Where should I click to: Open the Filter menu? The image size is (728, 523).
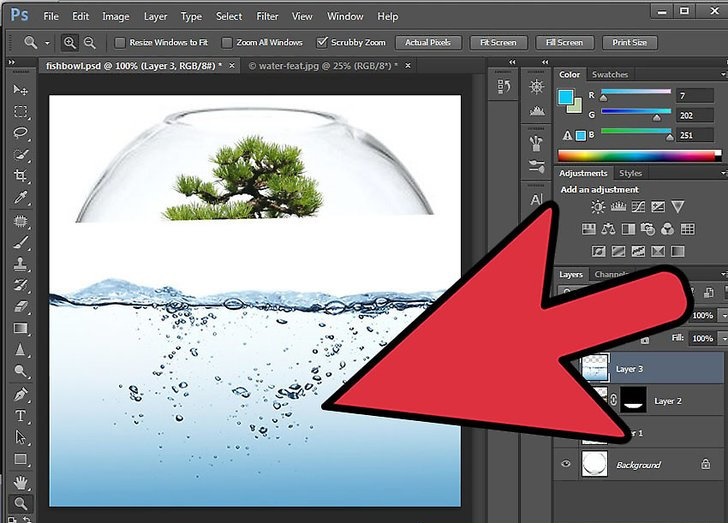pos(267,16)
